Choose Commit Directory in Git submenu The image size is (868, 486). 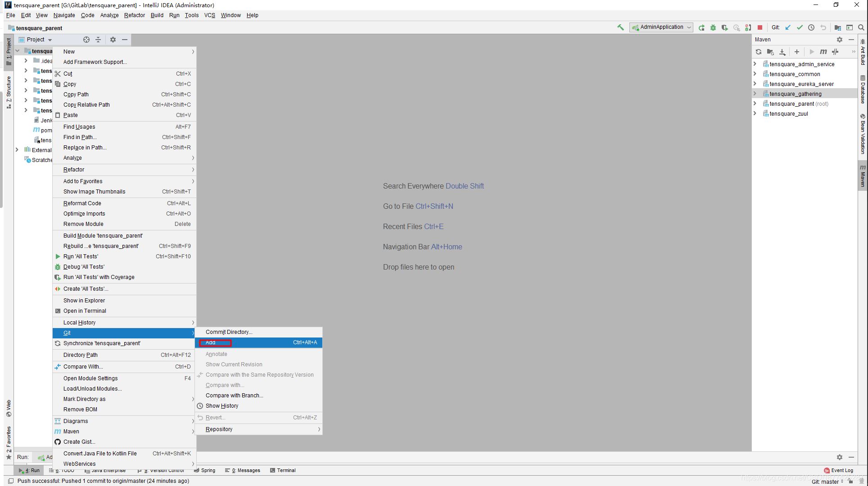tap(229, 332)
